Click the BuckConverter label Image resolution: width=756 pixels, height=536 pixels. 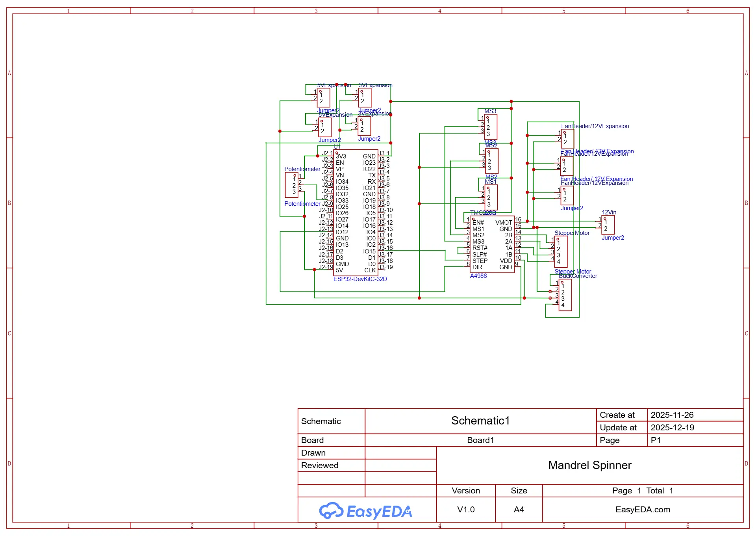(578, 276)
